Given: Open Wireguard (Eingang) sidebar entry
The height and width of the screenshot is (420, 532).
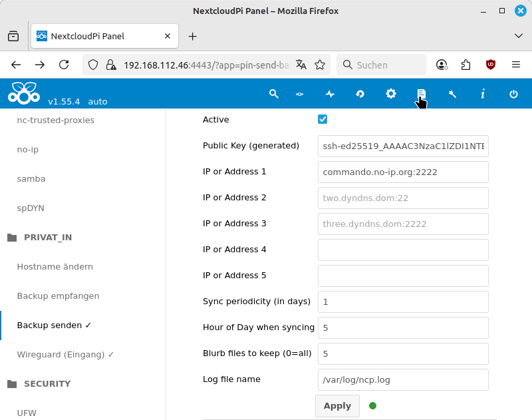Looking at the screenshot, I should 65,355.
